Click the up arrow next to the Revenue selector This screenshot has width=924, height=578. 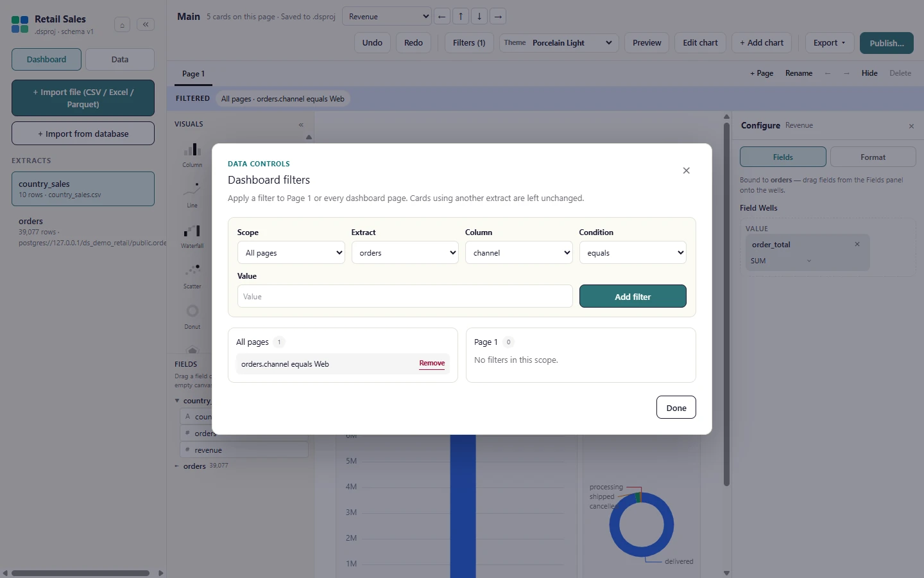pos(461,17)
